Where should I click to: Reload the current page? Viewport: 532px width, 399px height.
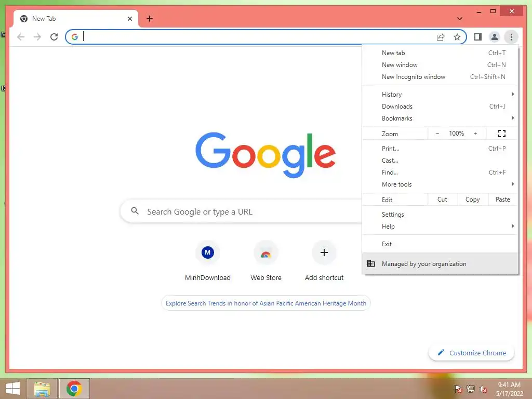[x=54, y=37]
